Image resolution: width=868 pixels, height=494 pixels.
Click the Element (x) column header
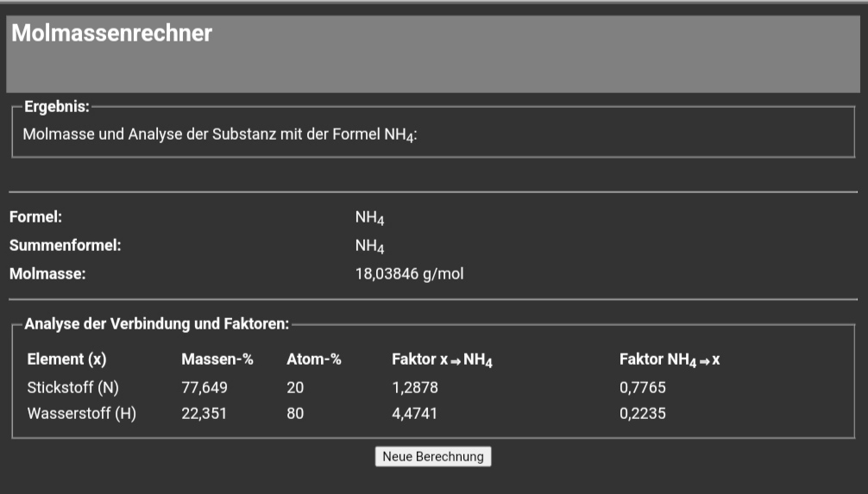pyautogui.click(x=67, y=360)
